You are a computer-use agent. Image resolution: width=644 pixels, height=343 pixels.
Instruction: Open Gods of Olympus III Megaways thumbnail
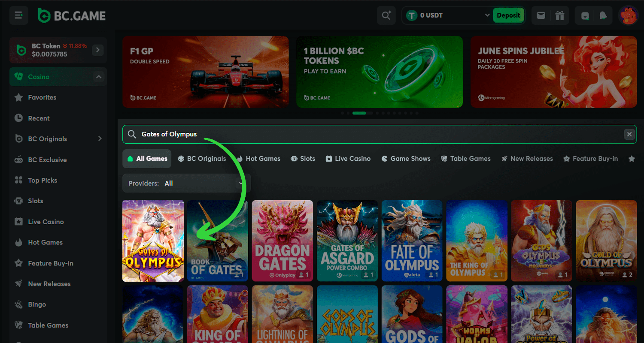541,241
